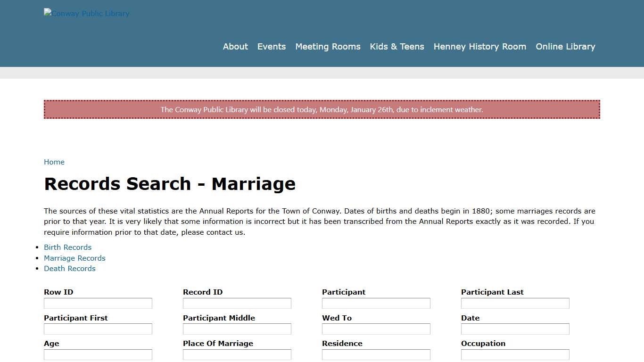Open the Events page

(x=272, y=47)
